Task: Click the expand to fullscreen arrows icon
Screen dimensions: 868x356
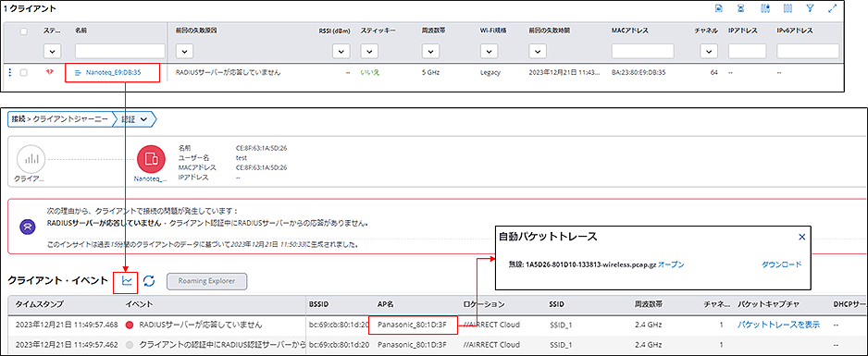Action: point(833,8)
